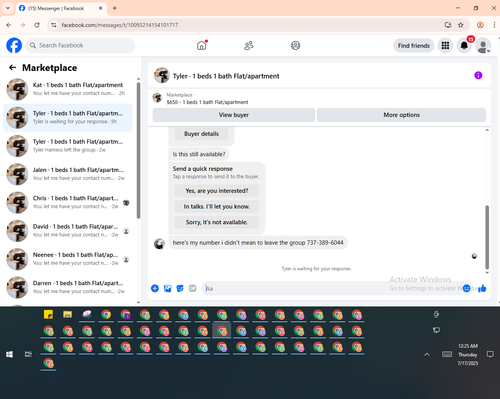
Task: Click the More options button
Action: (401, 115)
